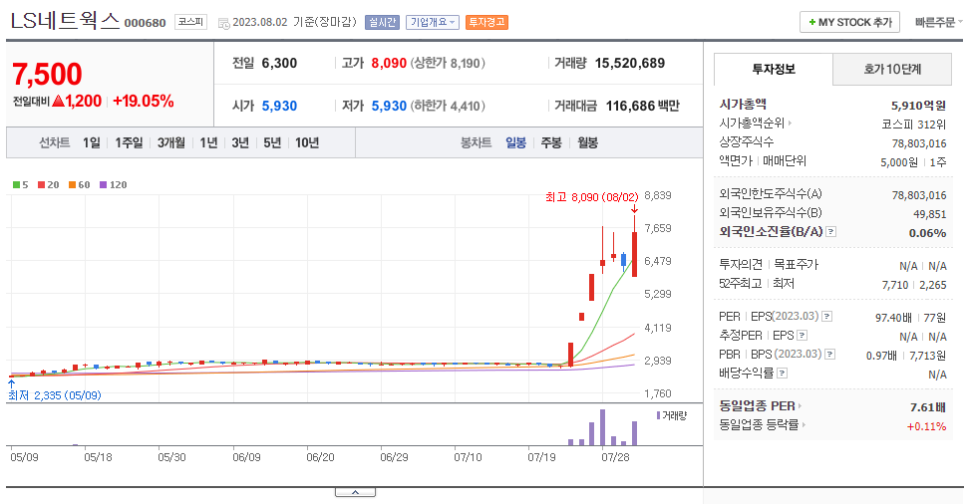Select the 3년 line chart period
966x504 pixels.
240,143
